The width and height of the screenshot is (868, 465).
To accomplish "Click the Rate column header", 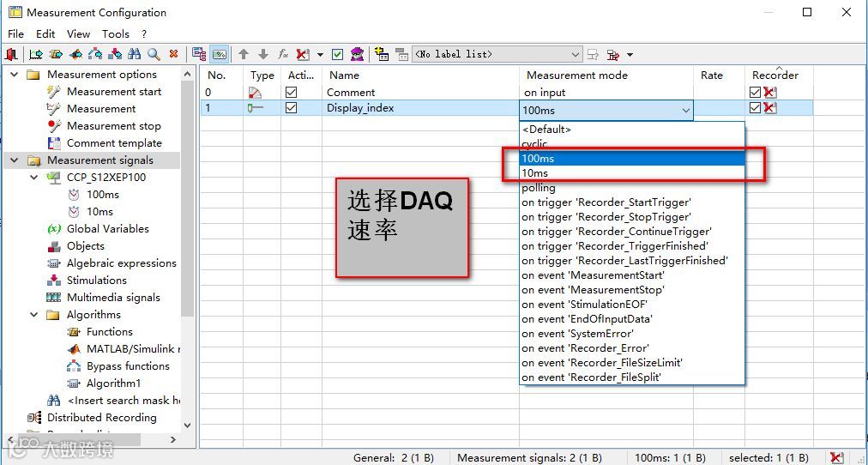I will [719, 75].
